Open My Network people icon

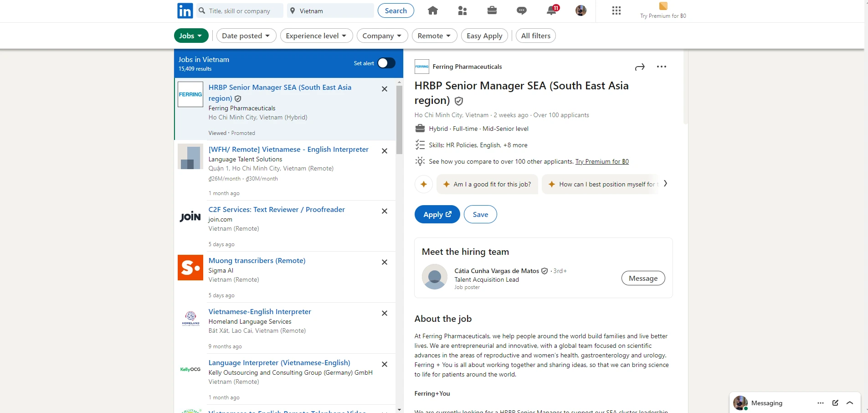[x=462, y=10]
